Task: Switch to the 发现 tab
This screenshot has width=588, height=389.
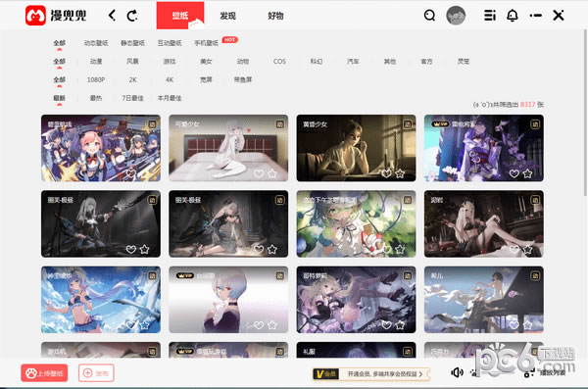Action: pos(227,16)
